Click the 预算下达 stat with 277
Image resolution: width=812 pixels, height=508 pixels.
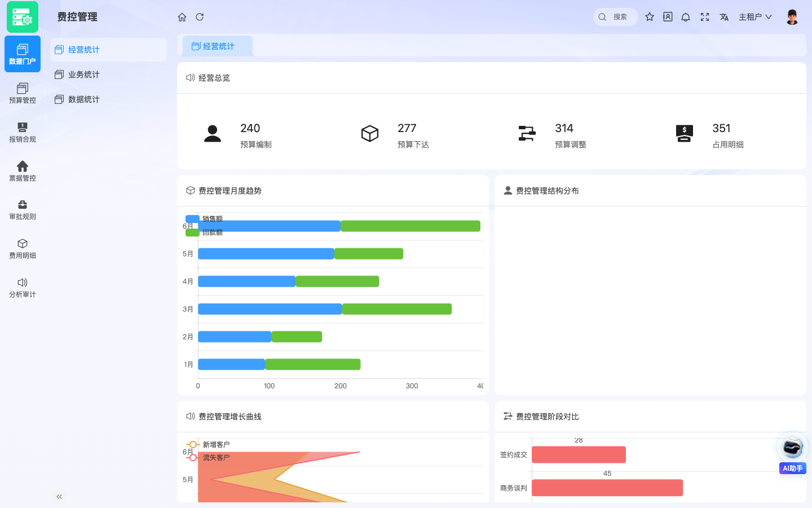pyautogui.click(x=395, y=135)
